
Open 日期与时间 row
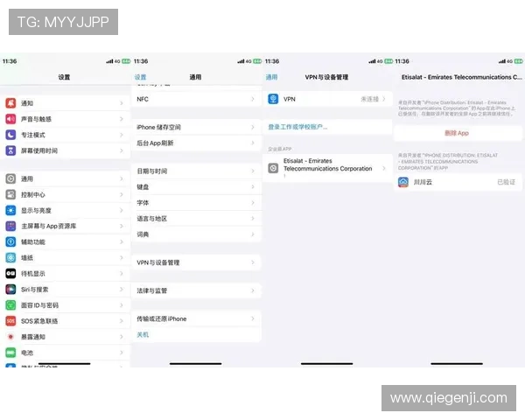196,171
